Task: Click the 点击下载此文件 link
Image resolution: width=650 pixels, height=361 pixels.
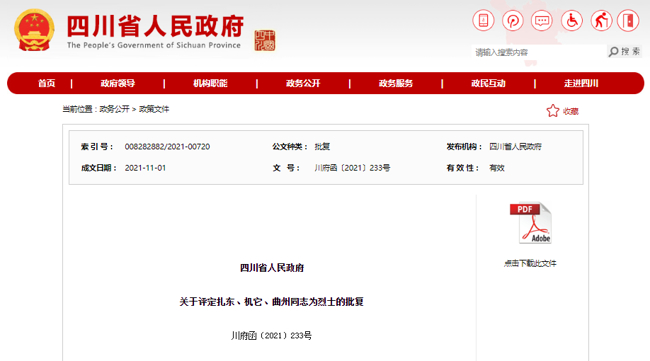Action: coord(530,263)
